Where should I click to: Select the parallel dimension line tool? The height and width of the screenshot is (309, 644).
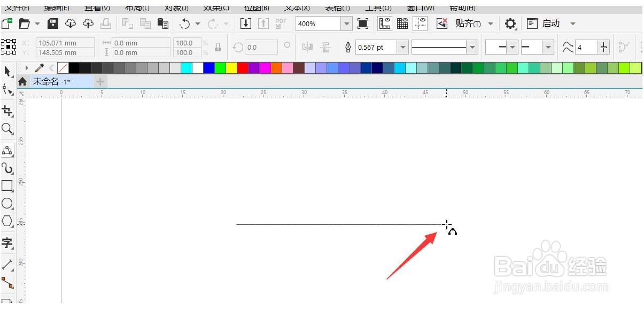click(x=7, y=265)
